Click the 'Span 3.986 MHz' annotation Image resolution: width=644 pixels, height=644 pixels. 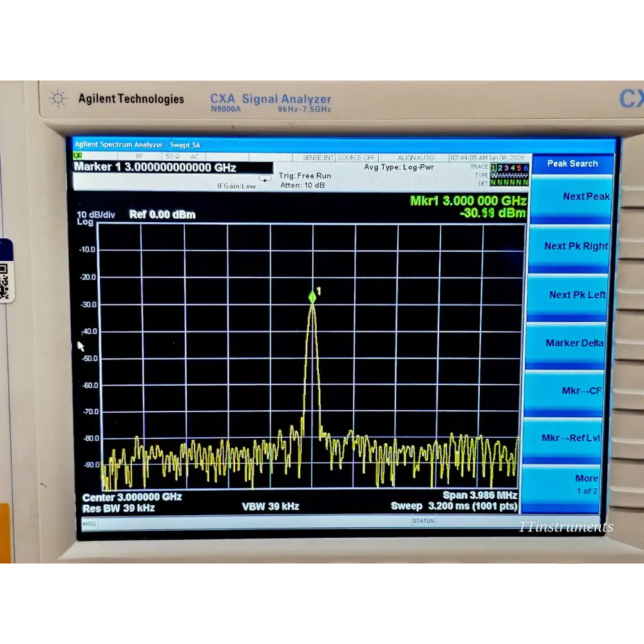click(x=480, y=495)
